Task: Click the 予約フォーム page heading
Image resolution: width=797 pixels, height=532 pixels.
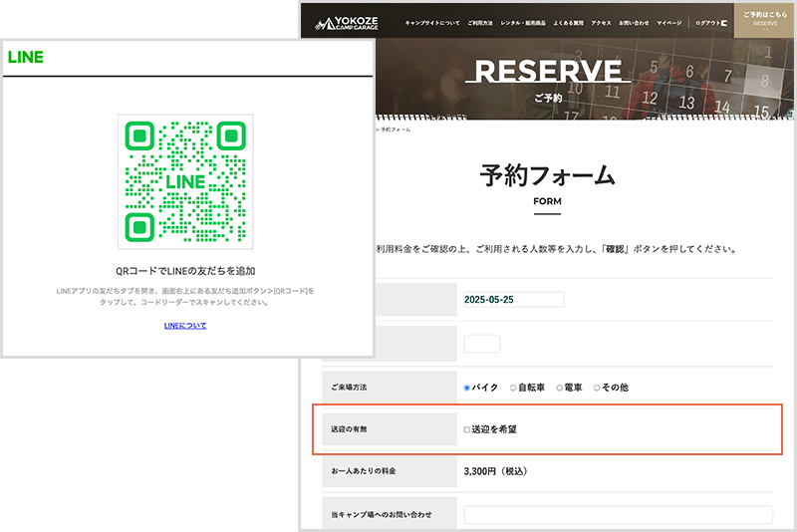Action: 547,175
